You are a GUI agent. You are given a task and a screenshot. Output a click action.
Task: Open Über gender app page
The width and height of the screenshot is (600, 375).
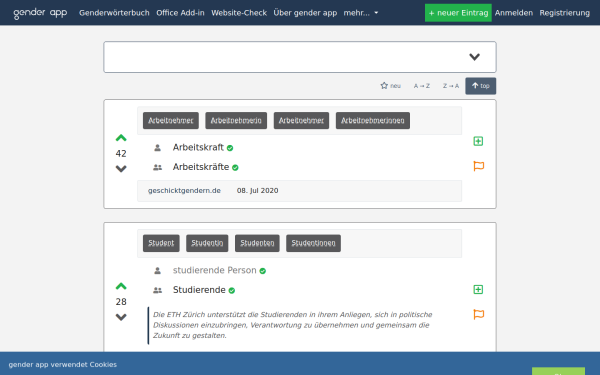click(x=305, y=13)
